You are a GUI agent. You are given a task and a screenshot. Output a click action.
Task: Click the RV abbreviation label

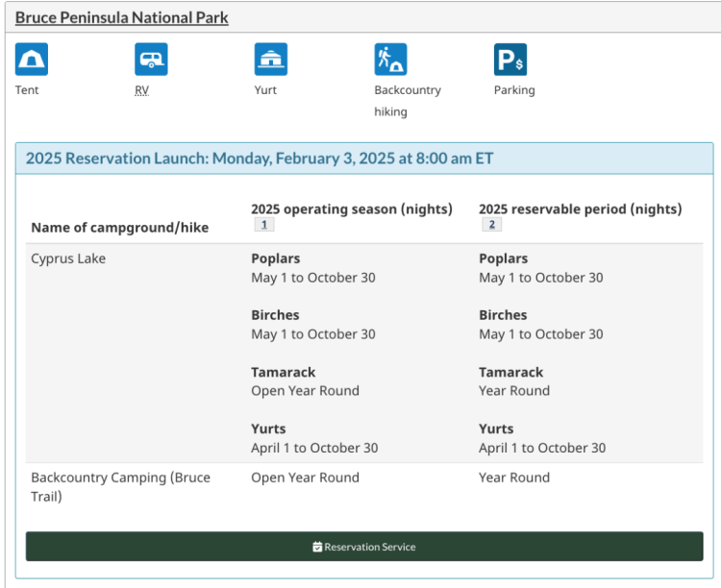pos(141,90)
